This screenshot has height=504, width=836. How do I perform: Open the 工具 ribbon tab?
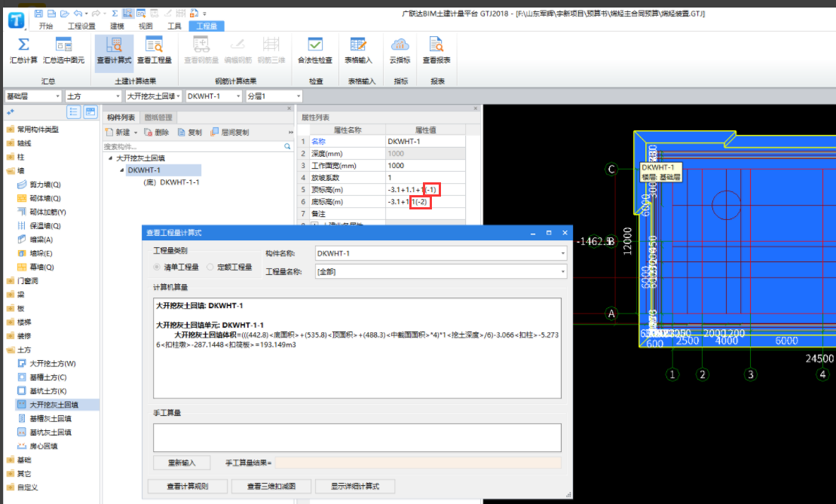pos(174,26)
